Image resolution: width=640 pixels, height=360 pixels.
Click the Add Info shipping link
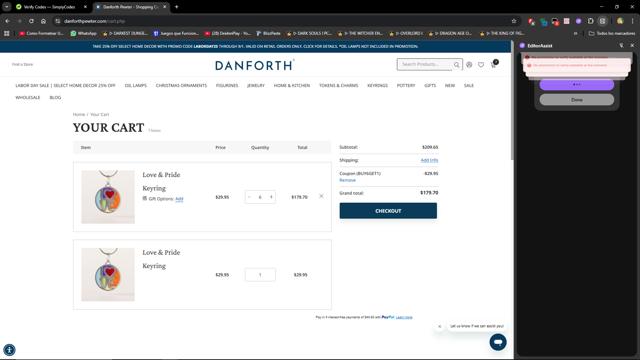pyautogui.click(x=429, y=160)
